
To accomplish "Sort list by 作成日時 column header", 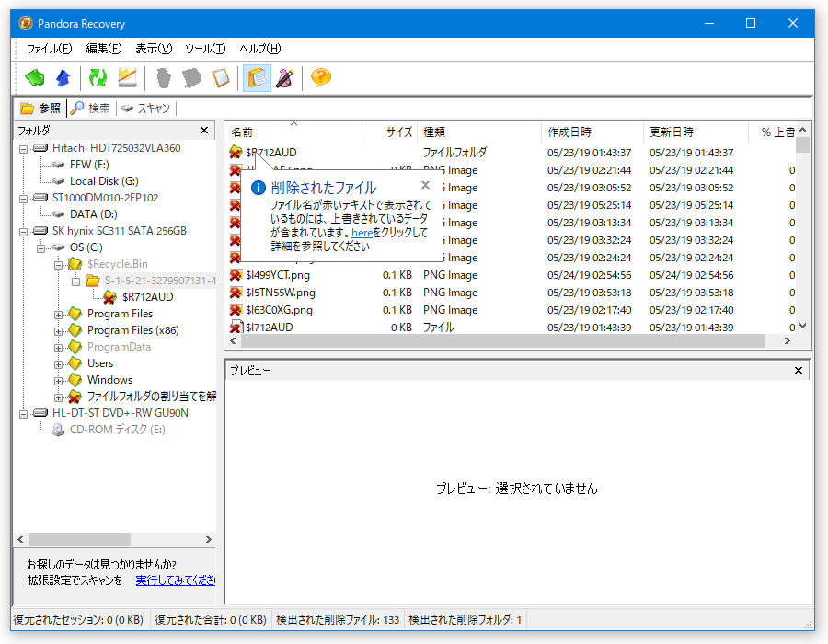I will (592, 132).
